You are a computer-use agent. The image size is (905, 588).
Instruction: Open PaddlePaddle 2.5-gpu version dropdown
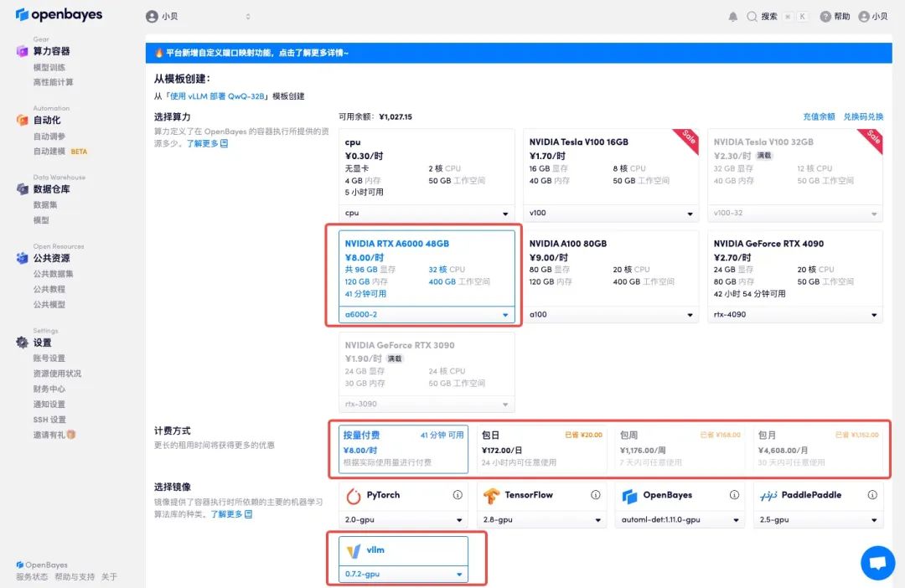click(x=818, y=519)
